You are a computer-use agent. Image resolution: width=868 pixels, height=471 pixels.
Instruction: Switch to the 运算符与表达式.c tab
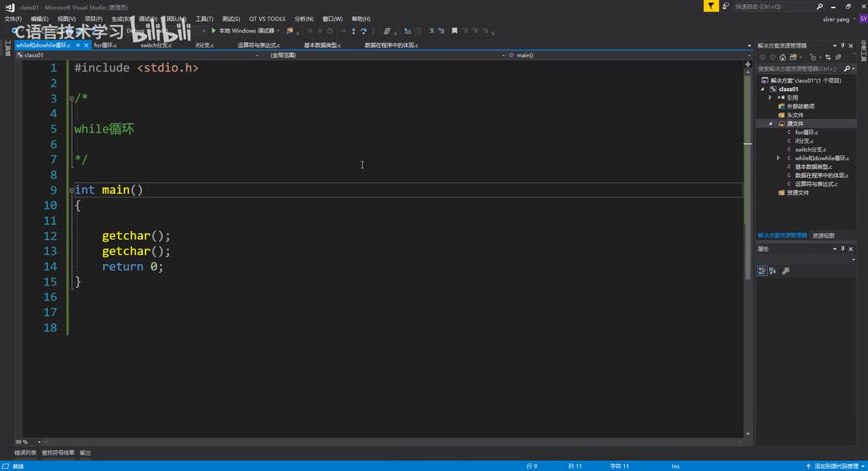pyautogui.click(x=258, y=45)
